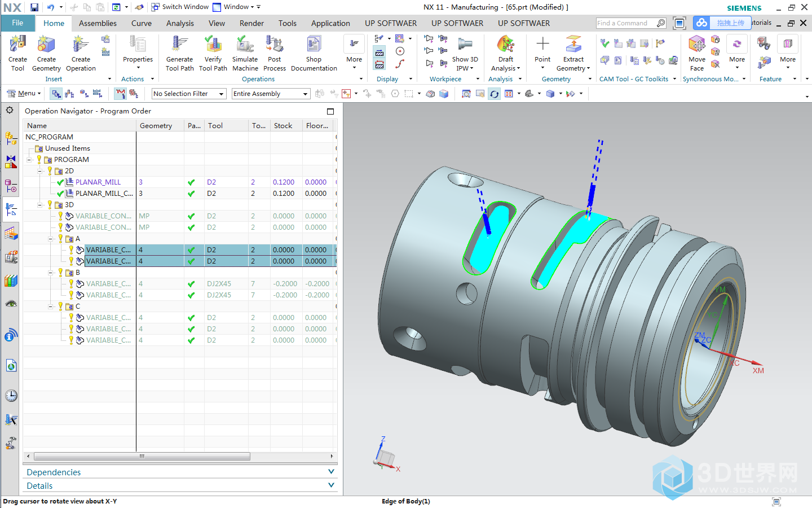Screen dimensions: 812x508
Task: Collapse the PROGRAM tree node
Action: click(30, 160)
